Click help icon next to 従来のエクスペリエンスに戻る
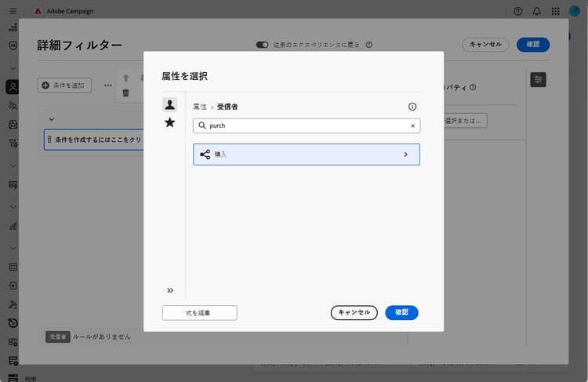The image size is (588, 382). pyautogui.click(x=369, y=45)
